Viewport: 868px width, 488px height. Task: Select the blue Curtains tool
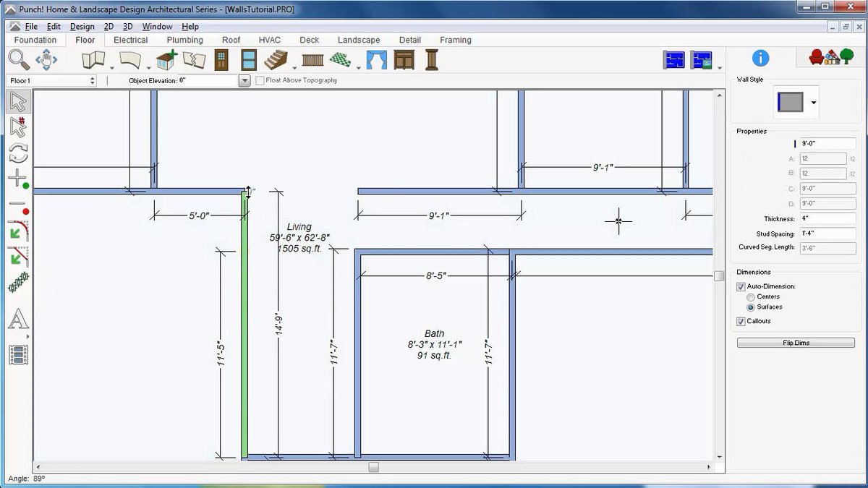coord(377,59)
